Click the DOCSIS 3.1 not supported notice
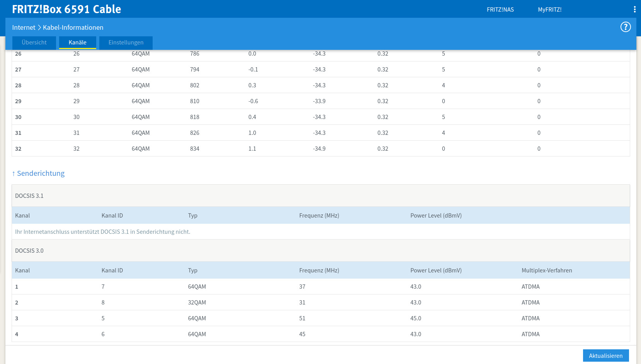The width and height of the screenshot is (641, 364). 103,232
